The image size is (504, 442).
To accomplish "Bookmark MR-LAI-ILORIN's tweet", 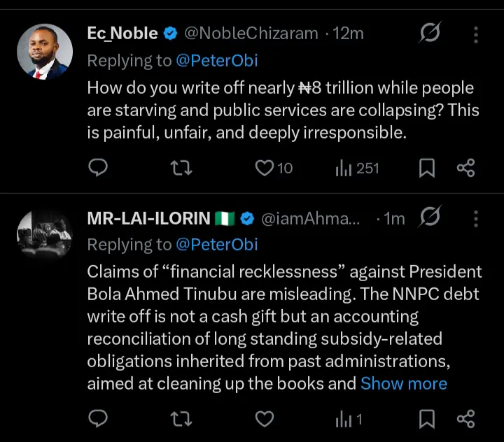I will click(x=427, y=419).
